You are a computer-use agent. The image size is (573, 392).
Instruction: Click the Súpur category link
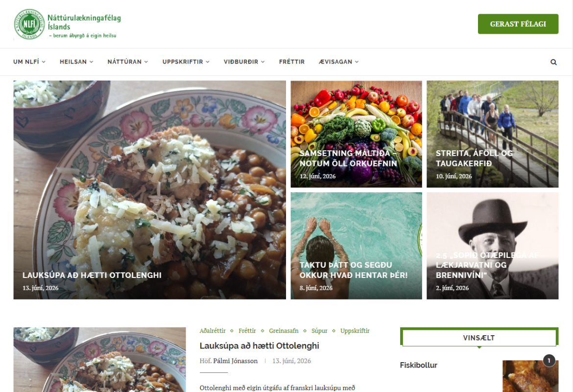319,331
